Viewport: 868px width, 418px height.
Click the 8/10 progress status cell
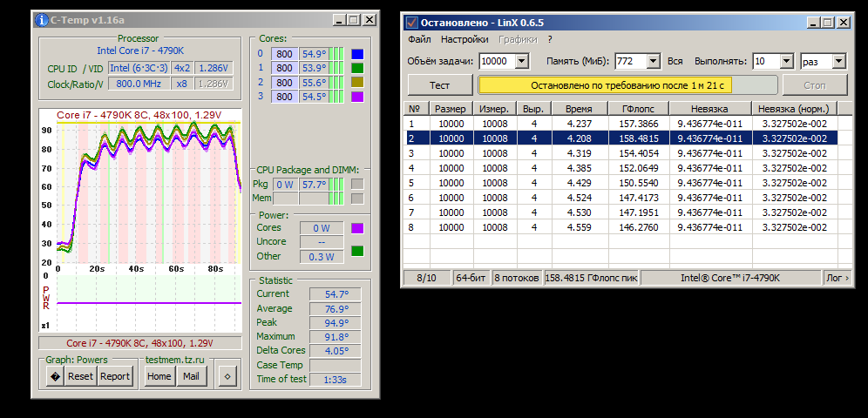pyautogui.click(x=427, y=278)
